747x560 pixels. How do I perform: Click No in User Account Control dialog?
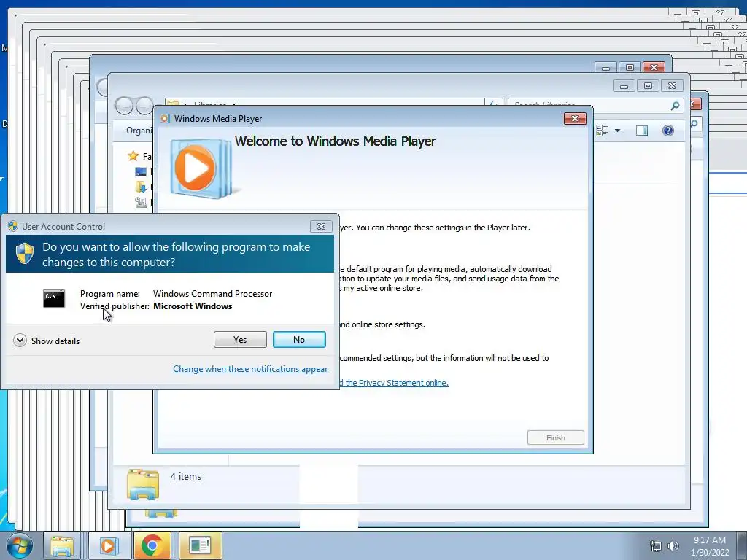(x=299, y=340)
